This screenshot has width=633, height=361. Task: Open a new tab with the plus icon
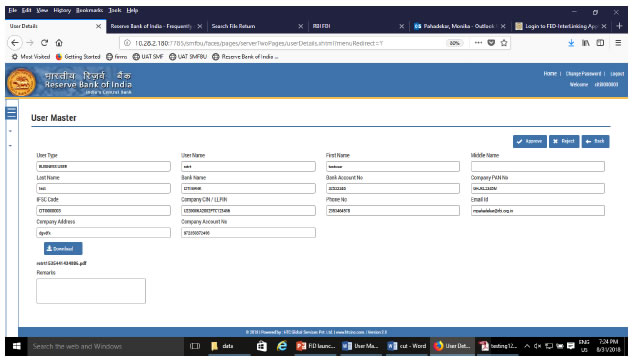620,26
